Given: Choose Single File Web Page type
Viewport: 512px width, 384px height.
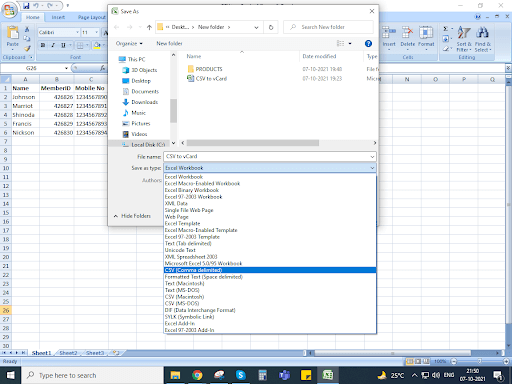Looking at the screenshot, I should [x=270, y=210].
